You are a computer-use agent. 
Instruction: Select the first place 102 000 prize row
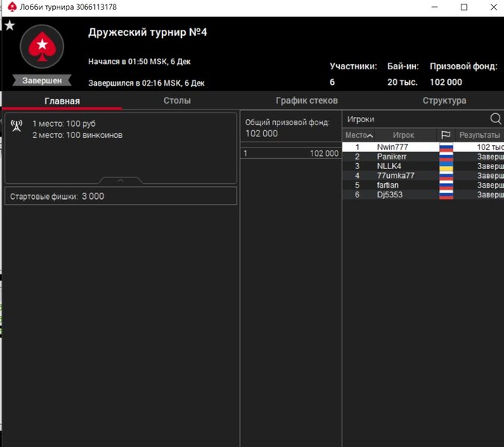coord(291,153)
